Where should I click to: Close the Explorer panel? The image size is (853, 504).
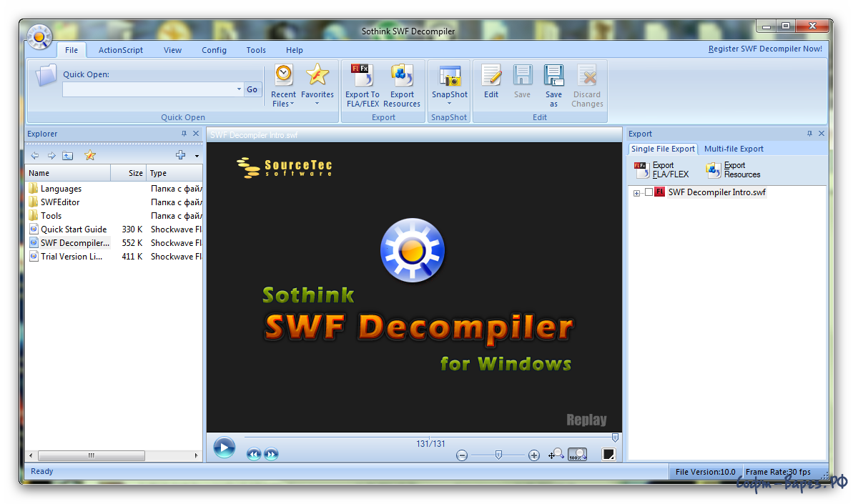(x=196, y=133)
